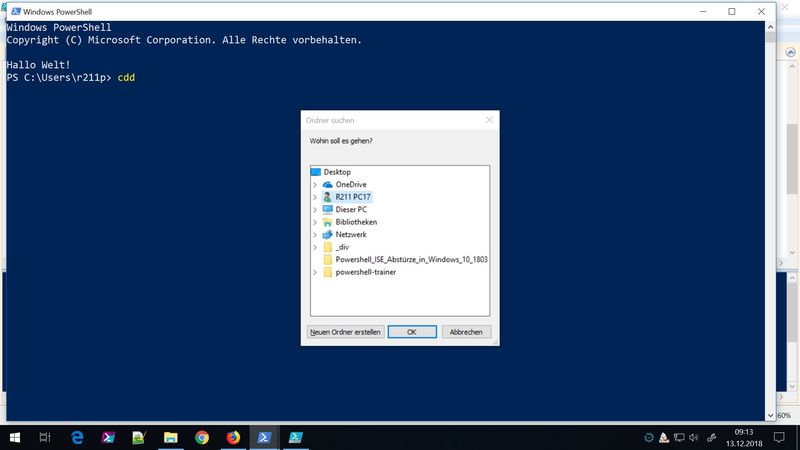Image resolution: width=800 pixels, height=450 pixels.
Task: Click the circled chevron in background window
Action: coord(790,52)
